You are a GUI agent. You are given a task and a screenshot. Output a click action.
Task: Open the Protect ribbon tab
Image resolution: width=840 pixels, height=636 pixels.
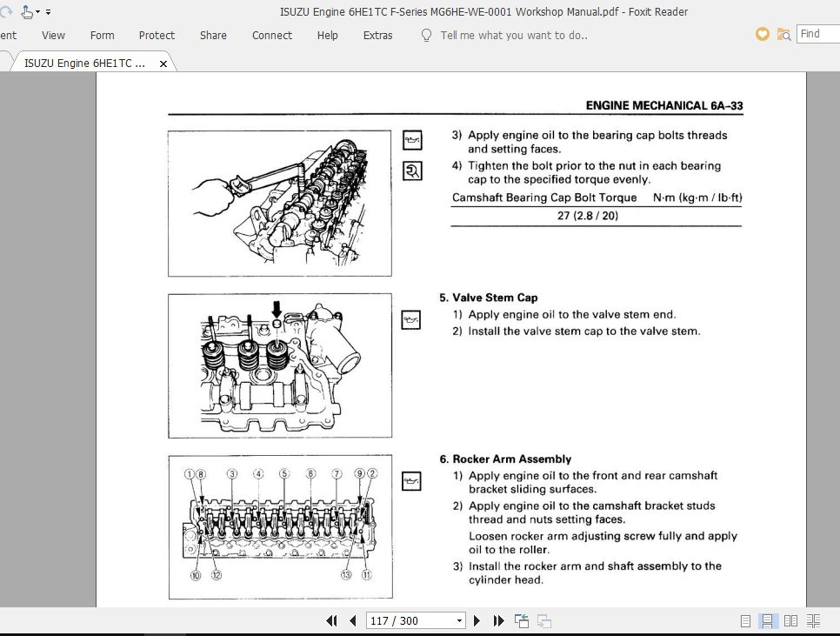tap(157, 36)
